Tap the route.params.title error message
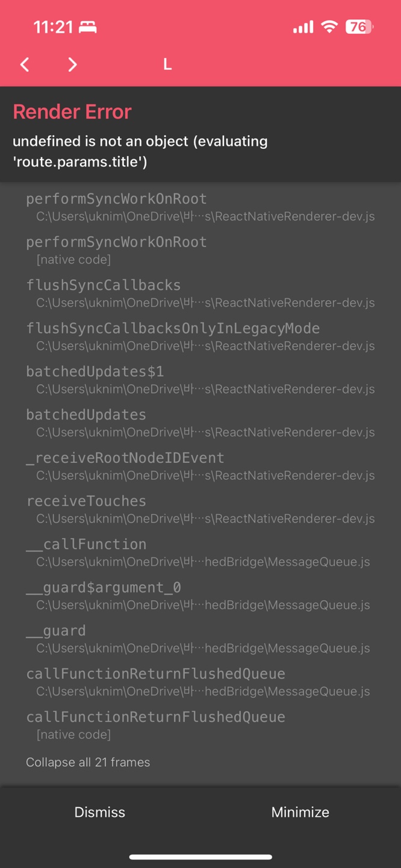This screenshot has width=401, height=868. (x=140, y=151)
